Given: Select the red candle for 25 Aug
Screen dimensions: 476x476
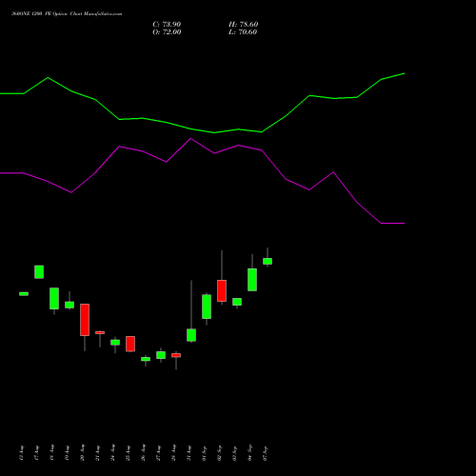Looking at the screenshot, I should (130, 344).
